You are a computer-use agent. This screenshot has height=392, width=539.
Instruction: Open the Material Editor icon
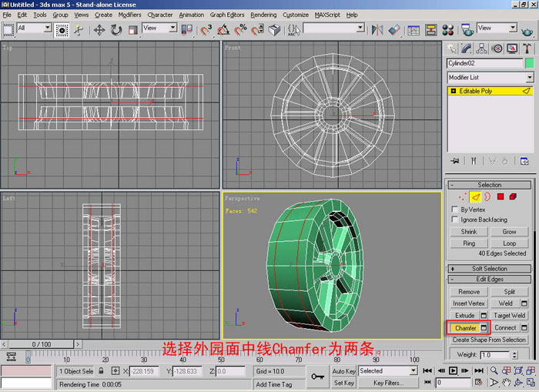(448, 30)
